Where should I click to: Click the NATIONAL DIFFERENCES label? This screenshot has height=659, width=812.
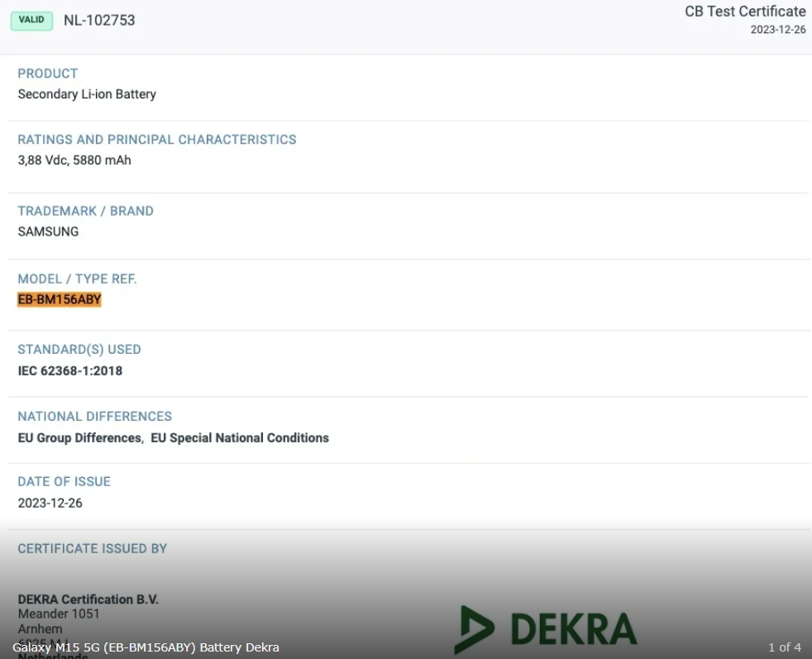pos(95,417)
